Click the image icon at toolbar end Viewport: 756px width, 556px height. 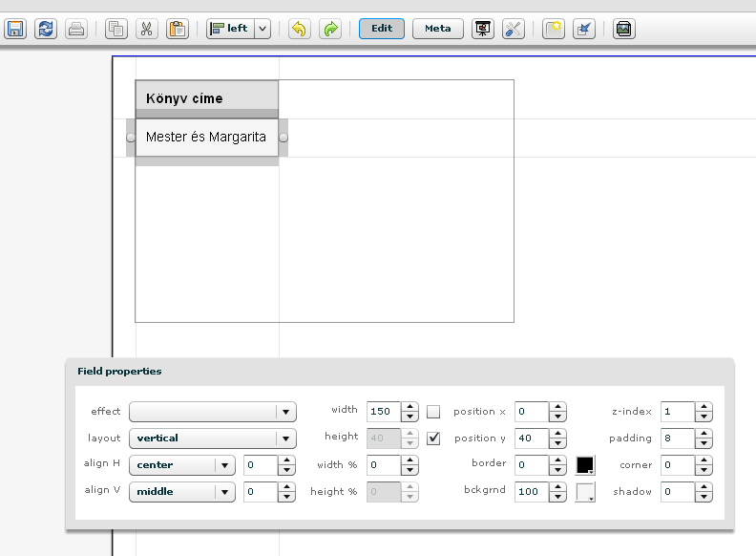coord(623,29)
